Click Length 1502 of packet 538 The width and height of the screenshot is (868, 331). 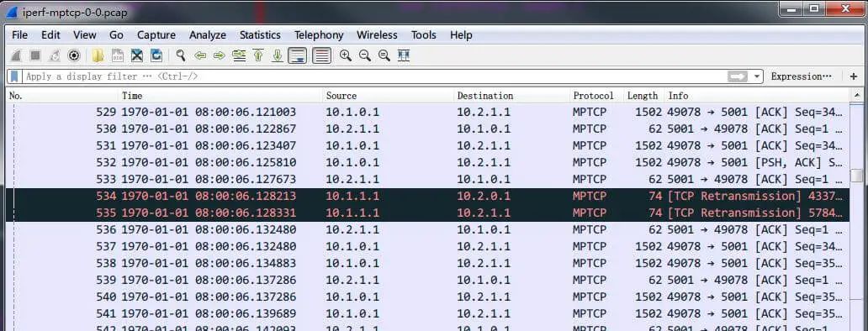(648, 263)
